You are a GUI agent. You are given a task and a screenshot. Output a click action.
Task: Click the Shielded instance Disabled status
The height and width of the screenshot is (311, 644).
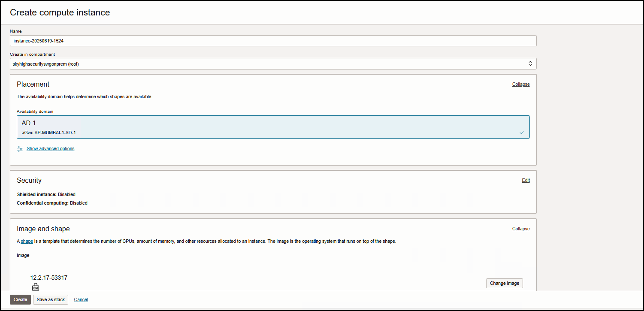[x=67, y=195]
